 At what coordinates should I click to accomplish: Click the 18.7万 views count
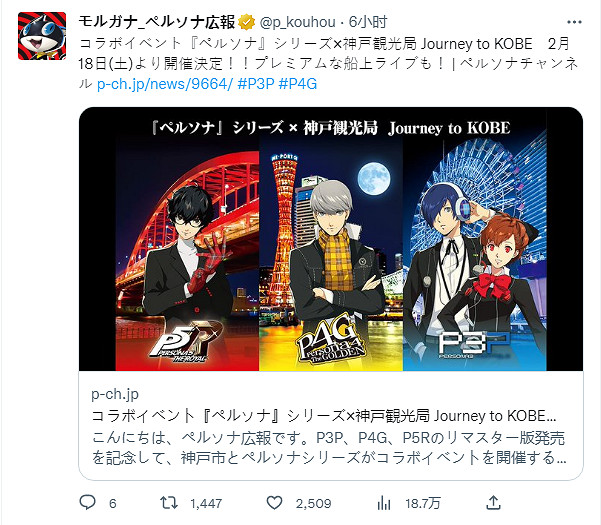click(423, 503)
